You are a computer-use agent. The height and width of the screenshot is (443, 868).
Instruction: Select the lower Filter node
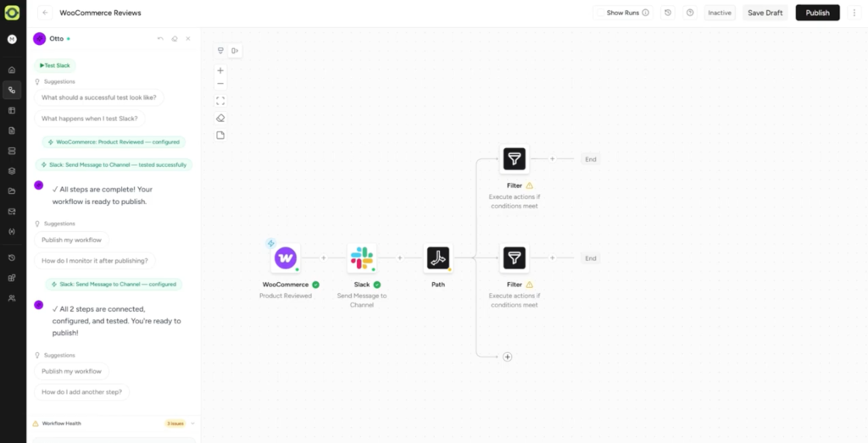click(x=515, y=258)
